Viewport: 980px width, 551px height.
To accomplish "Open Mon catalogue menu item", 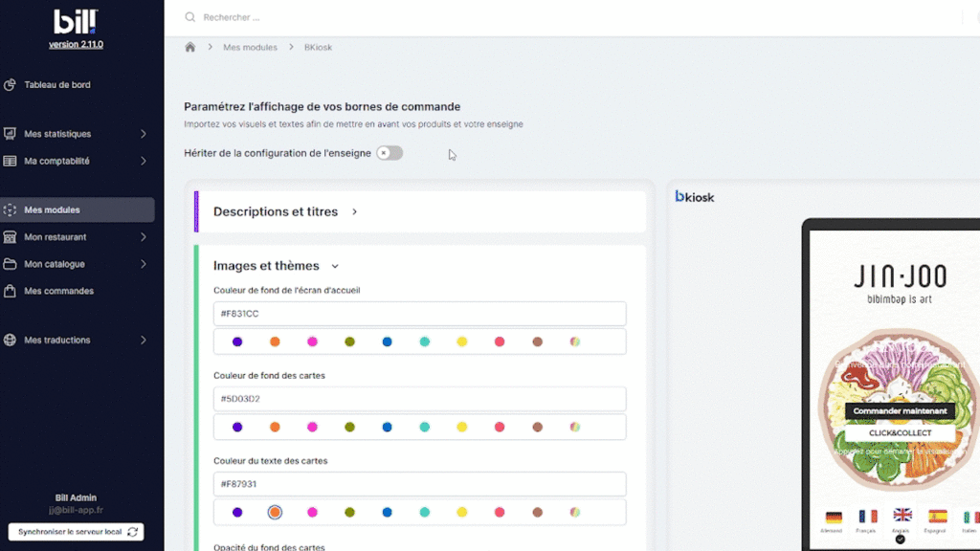I will tap(55, 264).
